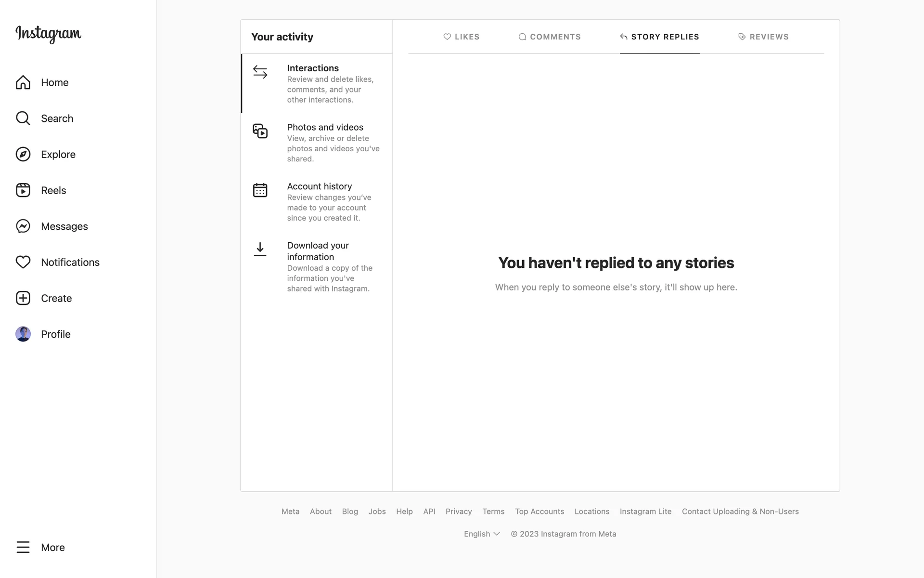Click the Create plus icon

coord(23,298)
